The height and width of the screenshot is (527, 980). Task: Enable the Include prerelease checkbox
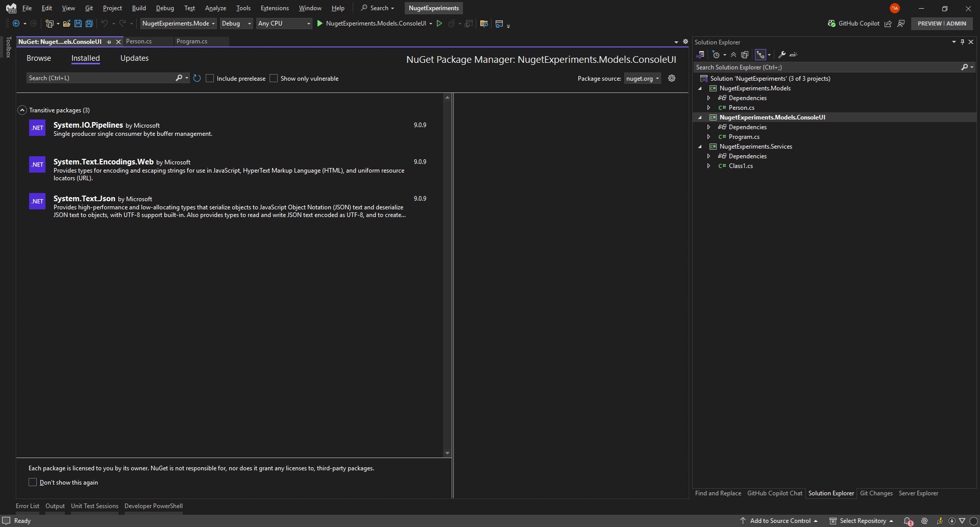pos(210,78)
